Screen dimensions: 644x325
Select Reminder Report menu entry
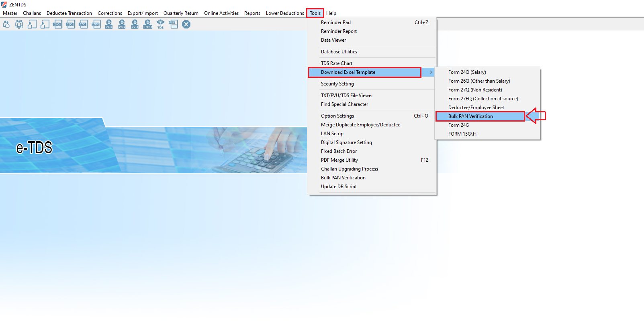point(372,31)
